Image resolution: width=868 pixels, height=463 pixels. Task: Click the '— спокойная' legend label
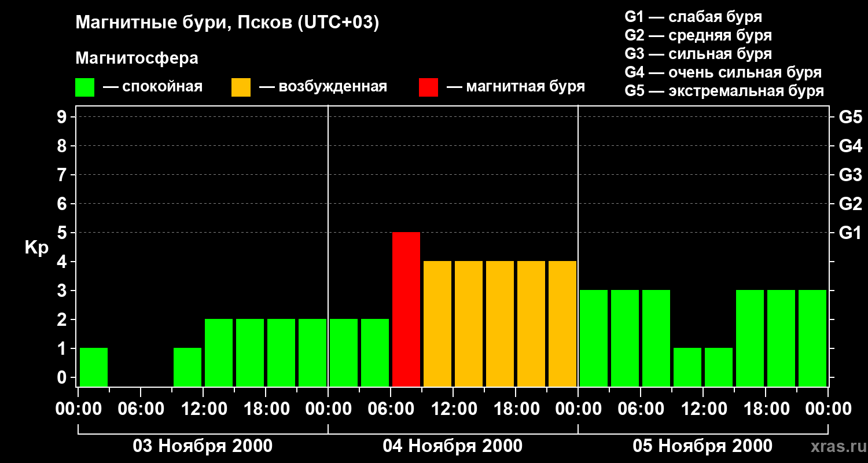(x=153, y=87)
